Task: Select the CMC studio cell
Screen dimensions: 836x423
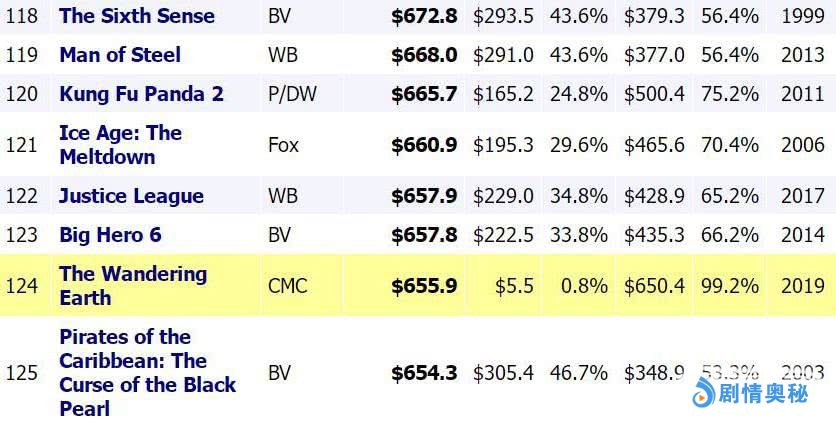Action: coord(288,286)
